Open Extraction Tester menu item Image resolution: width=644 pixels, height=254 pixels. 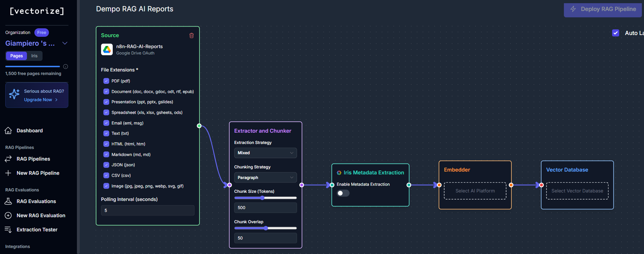point(37,230)
